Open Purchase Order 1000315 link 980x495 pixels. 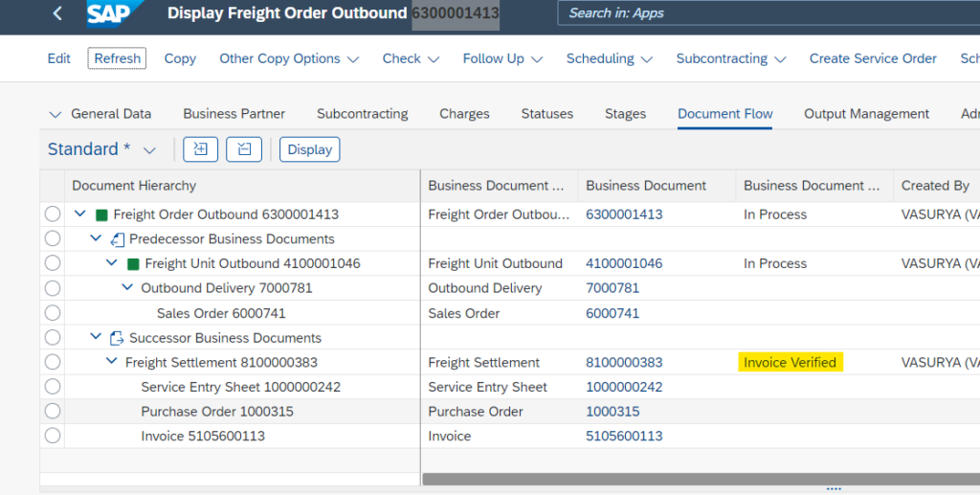612,412
